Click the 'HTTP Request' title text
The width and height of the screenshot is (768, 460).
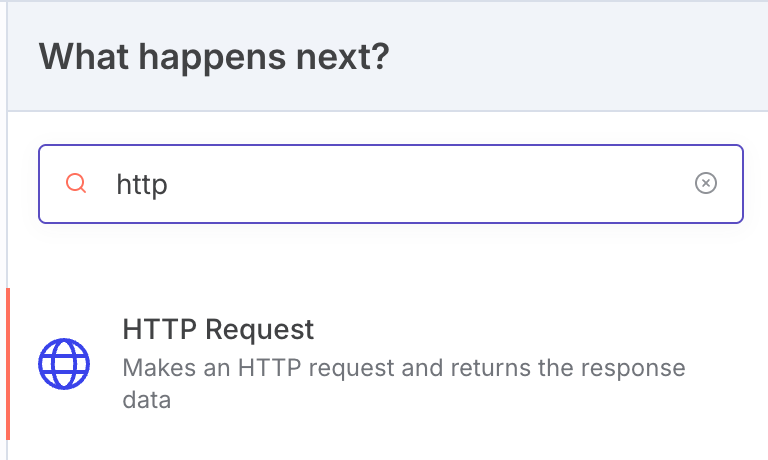218,329
